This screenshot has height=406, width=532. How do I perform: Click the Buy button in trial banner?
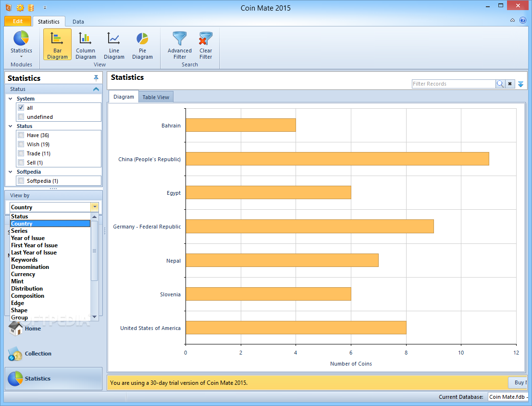pos(518,382)
